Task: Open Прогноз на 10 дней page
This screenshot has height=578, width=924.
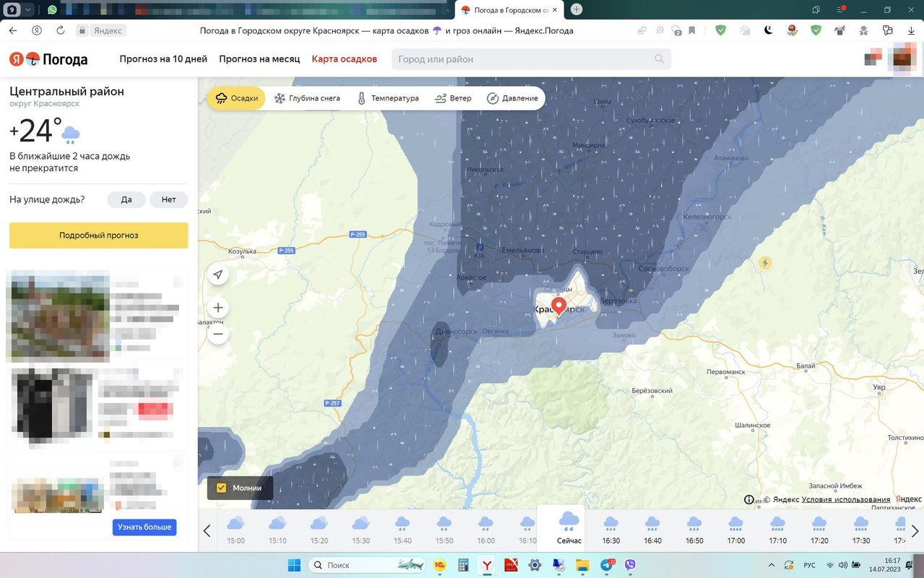Action: [163, 59]
